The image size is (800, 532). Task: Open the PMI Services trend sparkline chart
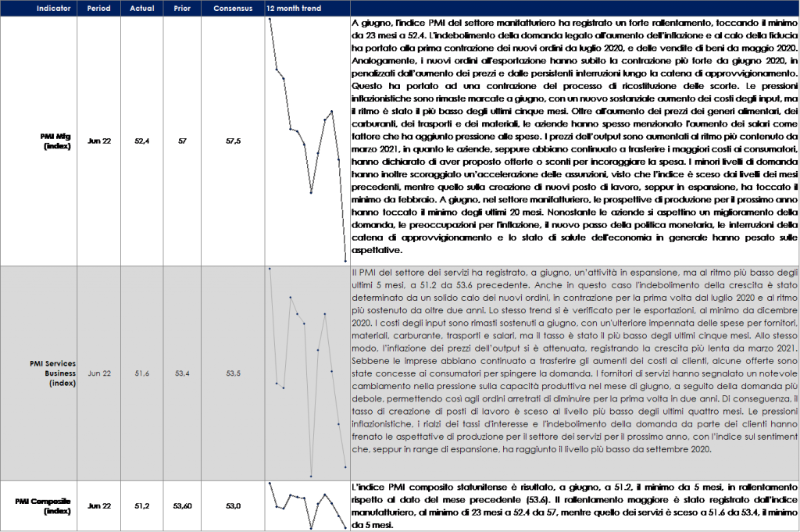[x=306, y=373]
